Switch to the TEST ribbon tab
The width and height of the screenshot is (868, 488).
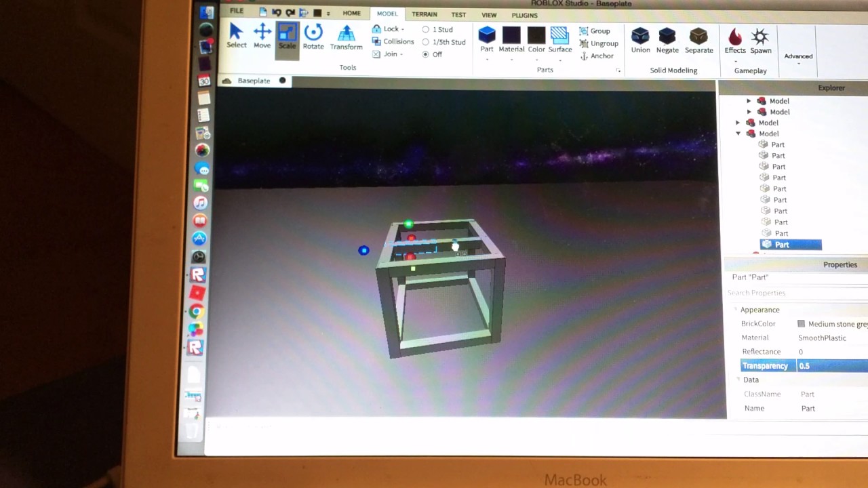(x=459, y=15)
